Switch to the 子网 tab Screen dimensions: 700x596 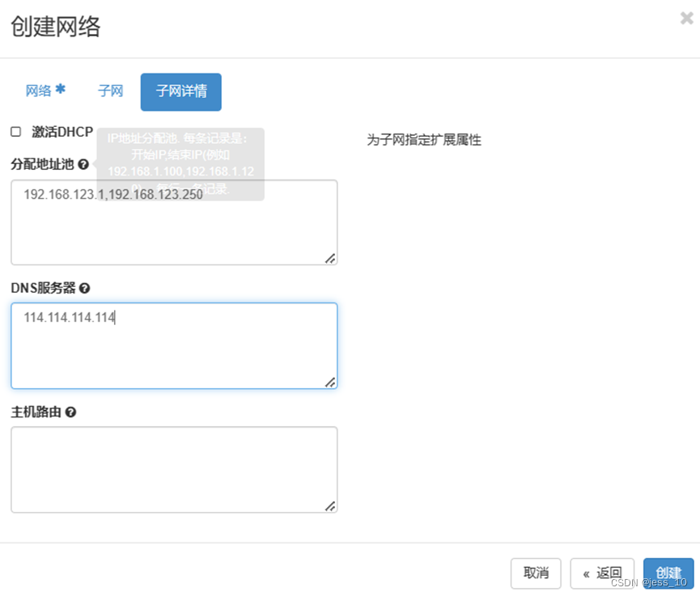(110, 91)
